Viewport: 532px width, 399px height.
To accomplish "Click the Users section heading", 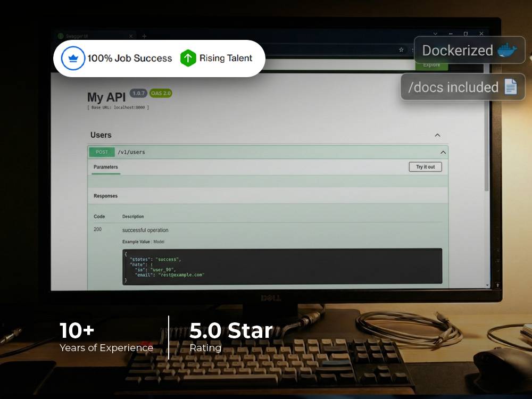I will click(101, 135).
